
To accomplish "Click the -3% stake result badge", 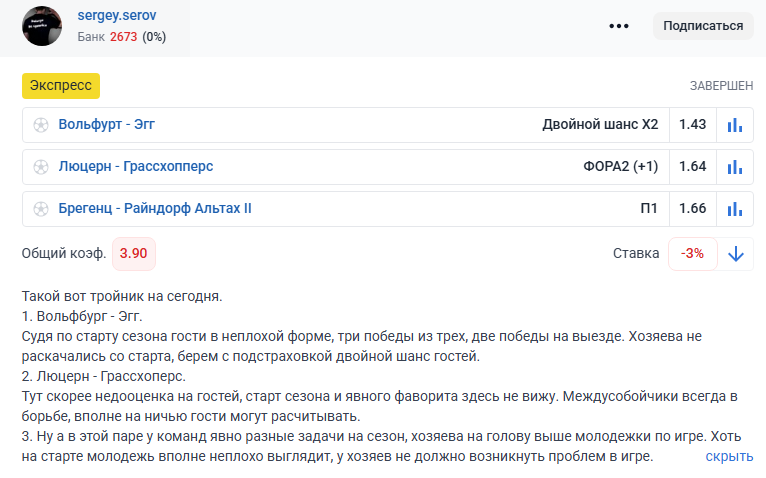I will (692, 254).
